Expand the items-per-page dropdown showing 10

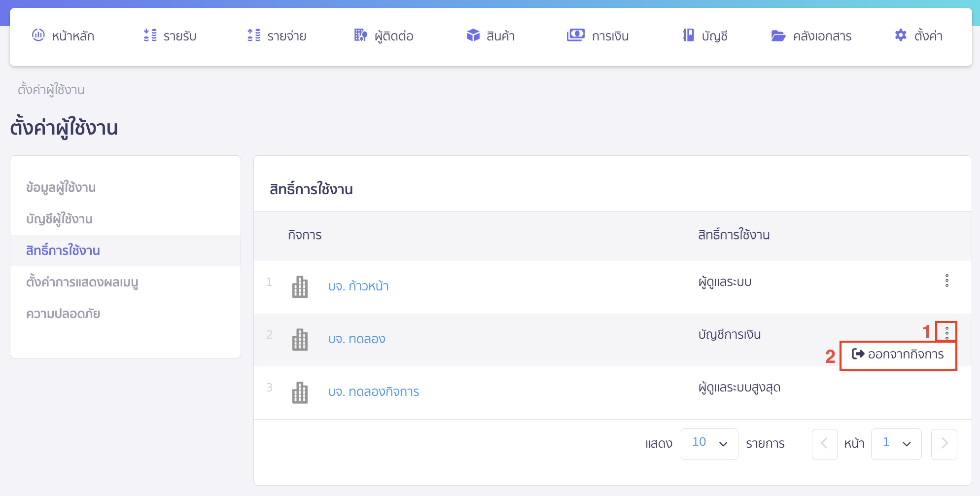coord(709,443)
